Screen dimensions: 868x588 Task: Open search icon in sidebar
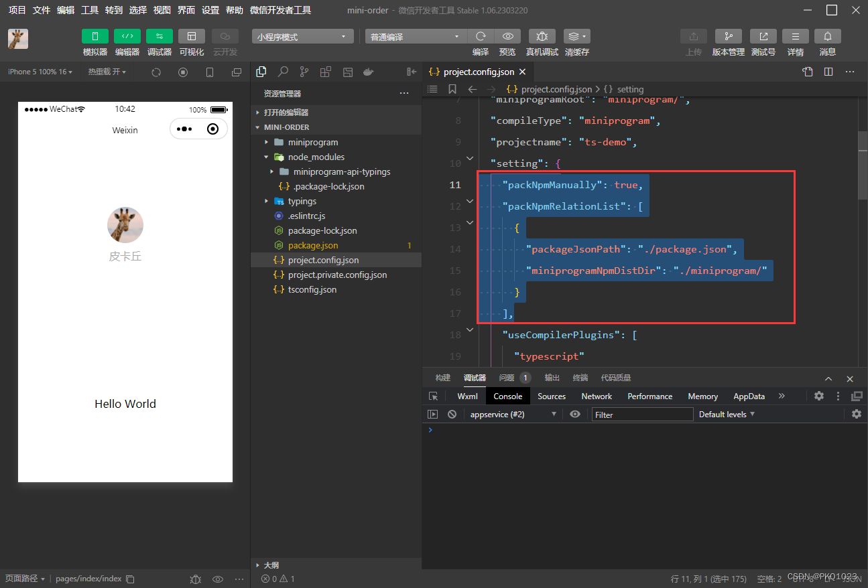(283, 72)
